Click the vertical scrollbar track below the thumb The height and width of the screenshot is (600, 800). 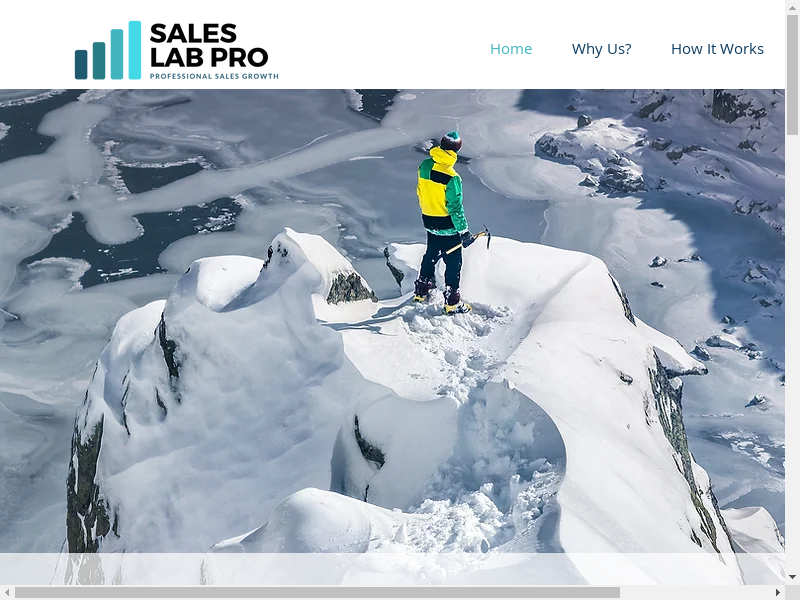[x=792, y=352]
